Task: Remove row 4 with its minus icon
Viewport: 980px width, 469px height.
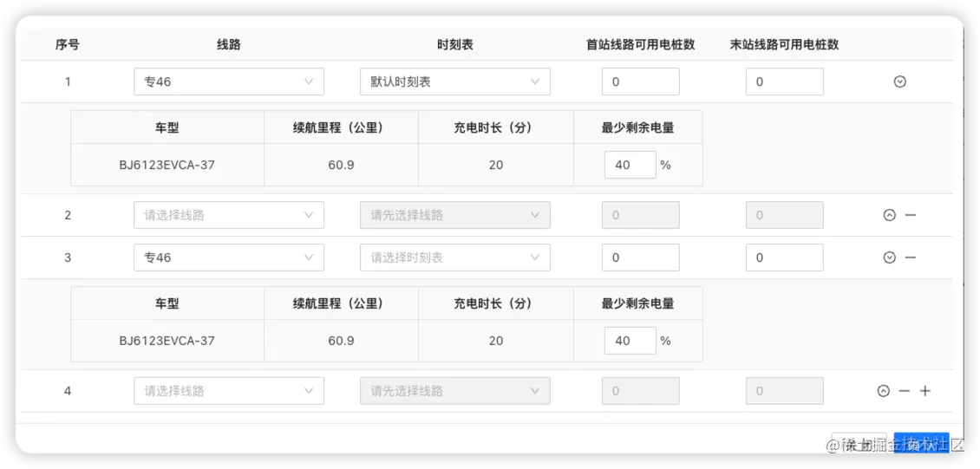Action: (905, 391)
